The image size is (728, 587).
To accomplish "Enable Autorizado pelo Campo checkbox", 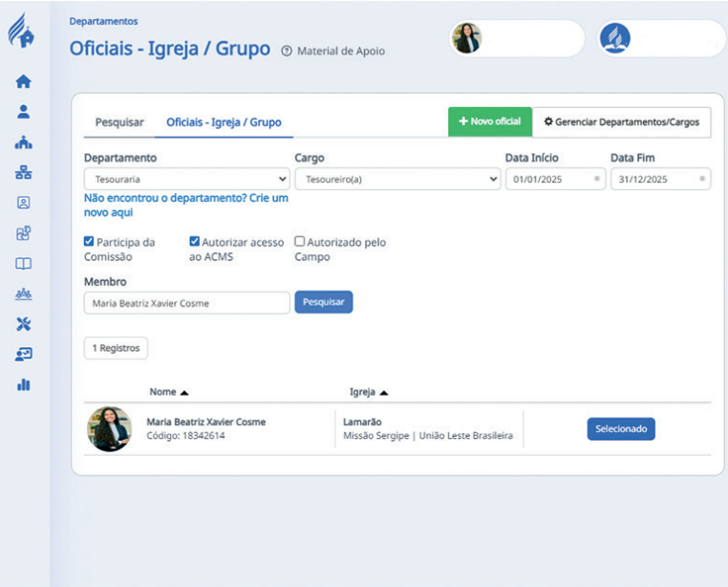I will (300, 243).
